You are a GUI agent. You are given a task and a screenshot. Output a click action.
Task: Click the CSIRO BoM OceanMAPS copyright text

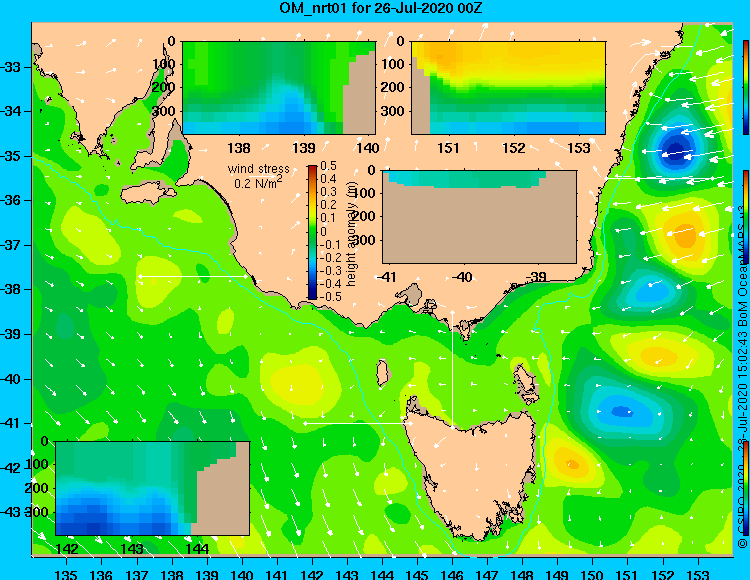(x=742, y=378)
